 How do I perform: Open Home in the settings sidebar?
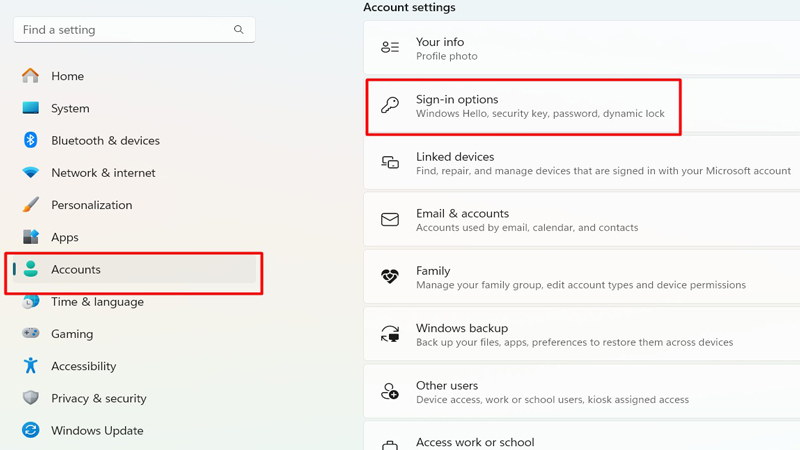pyautogui.click(x=134, y=76)
